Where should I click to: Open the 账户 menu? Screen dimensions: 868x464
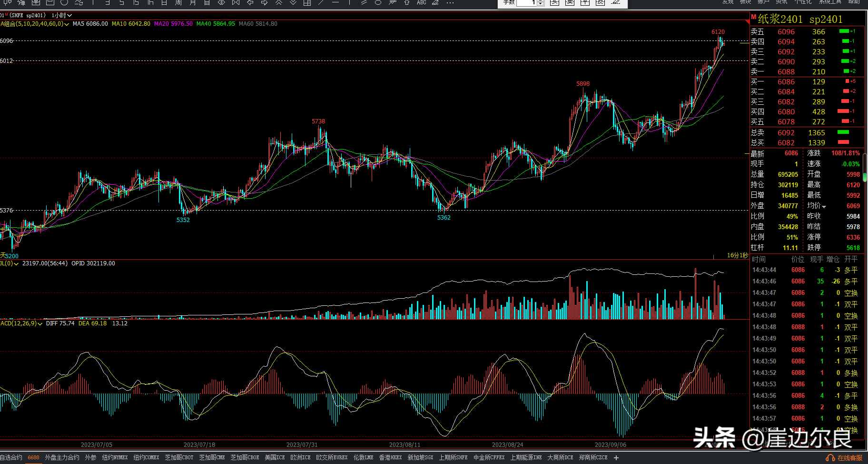(x=763, y=2)
